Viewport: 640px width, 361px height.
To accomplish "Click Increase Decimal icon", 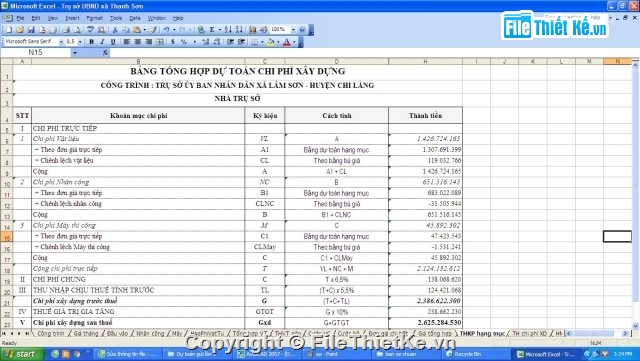I will pyautogui.click(x=205, y=42).
